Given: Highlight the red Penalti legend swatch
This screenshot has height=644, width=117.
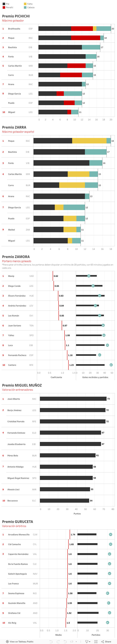Looking at the screenshot, I should click(x=4, y=7).
